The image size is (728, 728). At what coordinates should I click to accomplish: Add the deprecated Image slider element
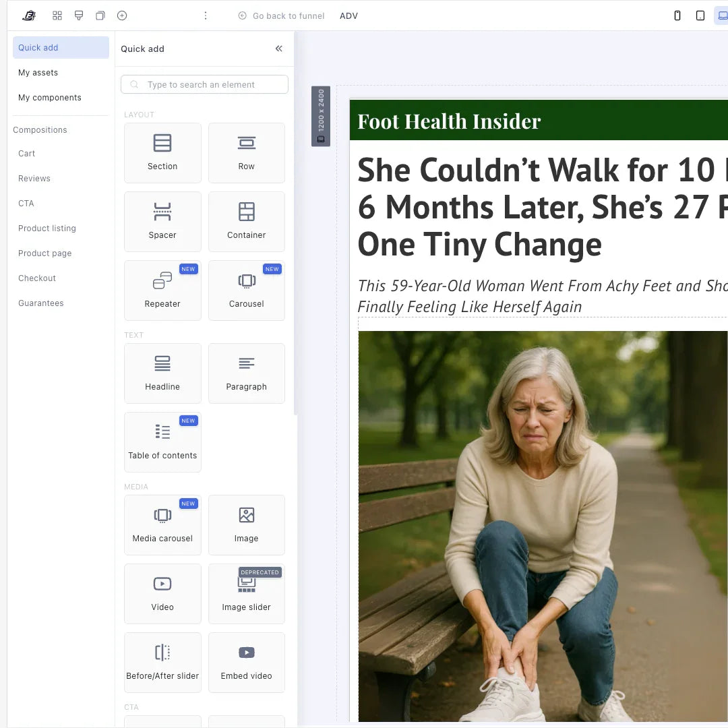tap(247, 594)
